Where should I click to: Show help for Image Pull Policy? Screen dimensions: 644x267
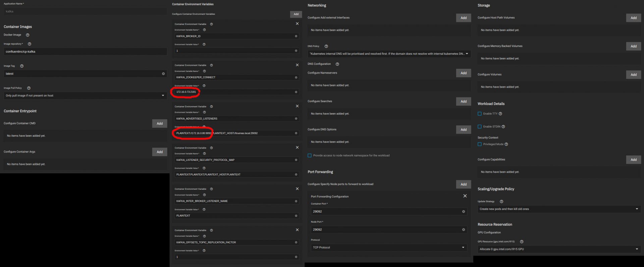coord(29,88)
